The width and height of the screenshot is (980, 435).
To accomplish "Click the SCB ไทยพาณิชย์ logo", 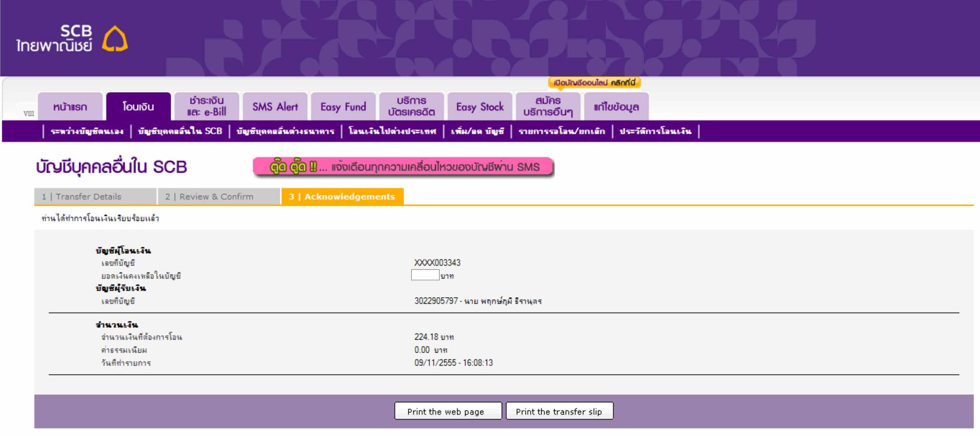I will (72, 38).
